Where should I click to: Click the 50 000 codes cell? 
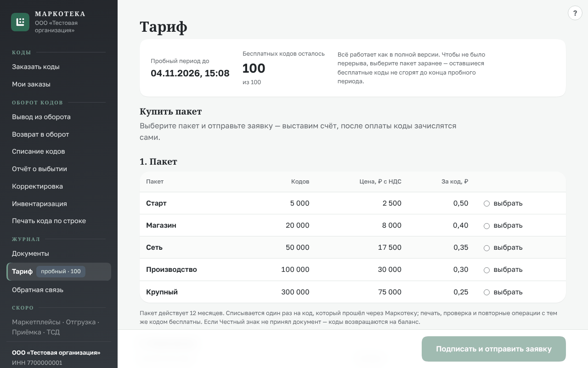point(297,247)
